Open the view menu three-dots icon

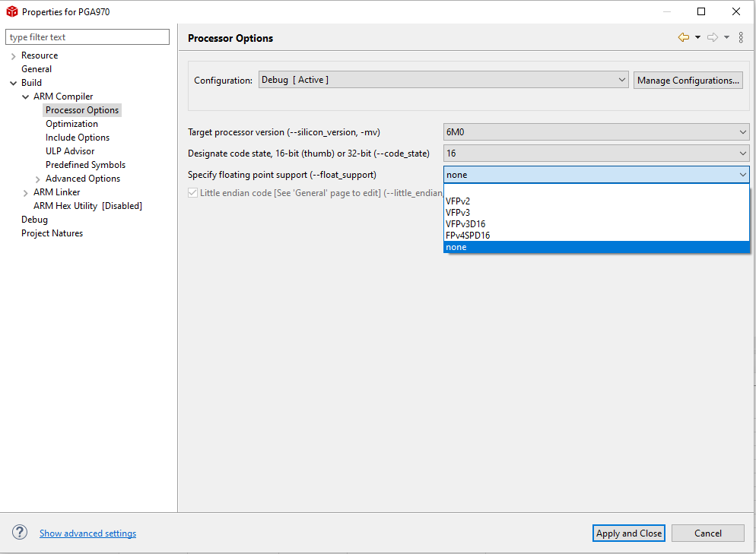click(x=742, y=37)
